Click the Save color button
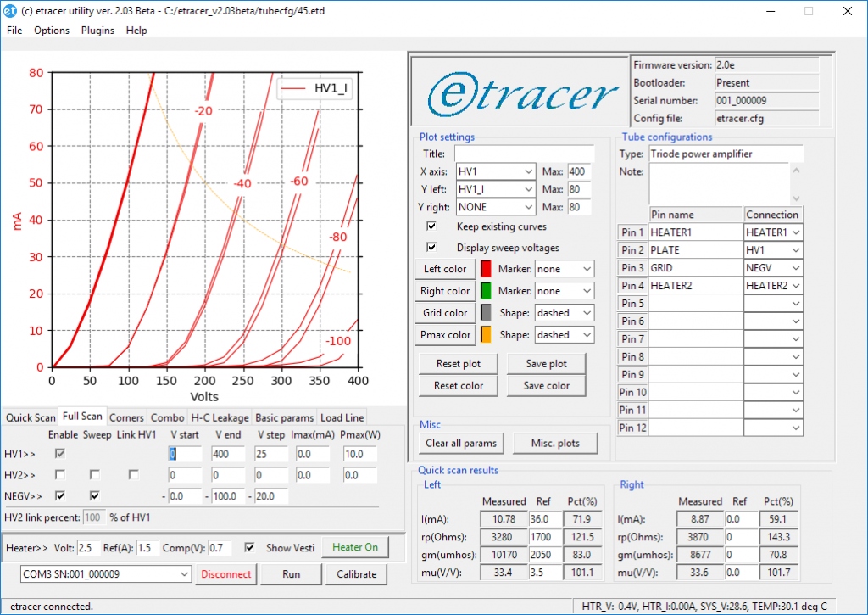This screenshot has height=615, width=868. click(547, 386)
